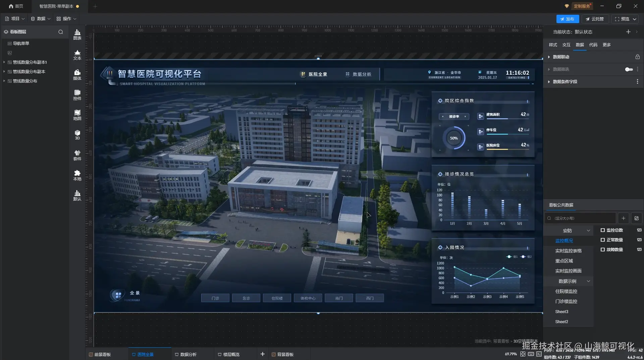The height and width of the screenshot is (360, 644).
Task: Open the 套件 kit components panel
Action: [x=77, y=156]
